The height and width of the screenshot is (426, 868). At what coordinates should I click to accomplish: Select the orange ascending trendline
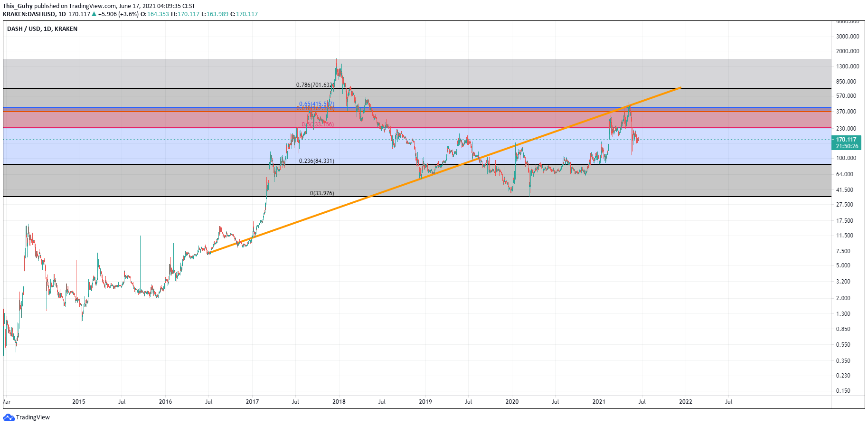point(445,170)
